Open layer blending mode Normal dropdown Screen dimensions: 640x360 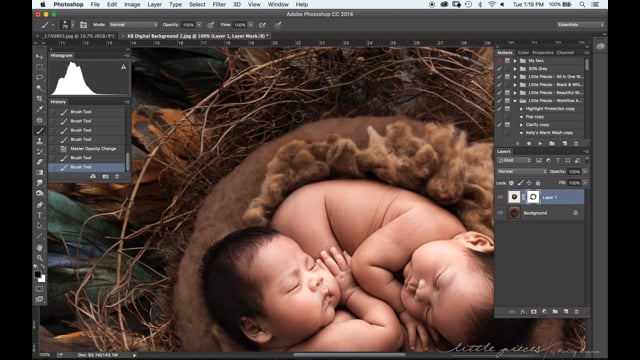click(522, 171)
